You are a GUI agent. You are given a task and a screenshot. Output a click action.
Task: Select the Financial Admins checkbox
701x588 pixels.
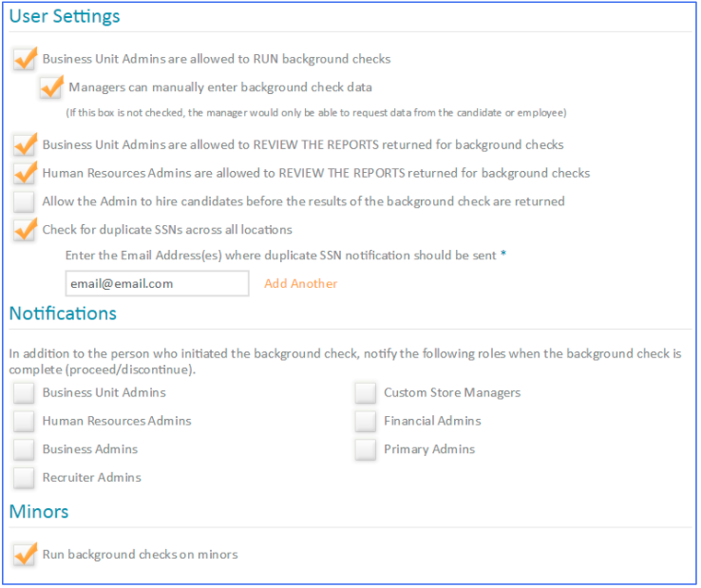[366, 422]
